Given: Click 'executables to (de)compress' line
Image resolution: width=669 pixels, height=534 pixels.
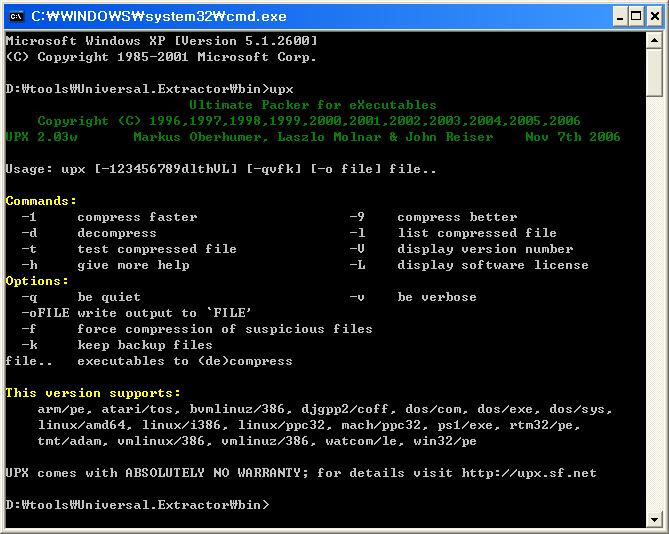Looking at the screenshot, I should [x=185, y=361].
